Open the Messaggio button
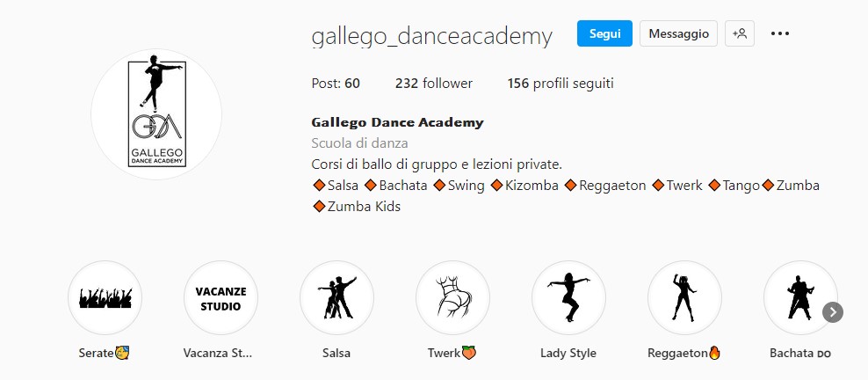 [679, 33]
